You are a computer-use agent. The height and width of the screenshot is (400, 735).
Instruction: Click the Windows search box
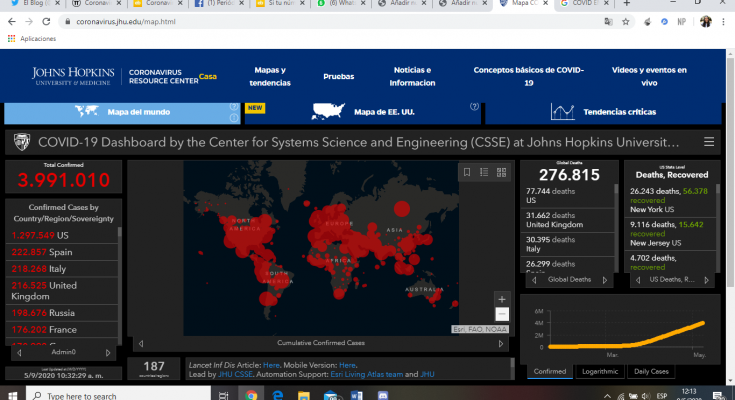(118, 395)
